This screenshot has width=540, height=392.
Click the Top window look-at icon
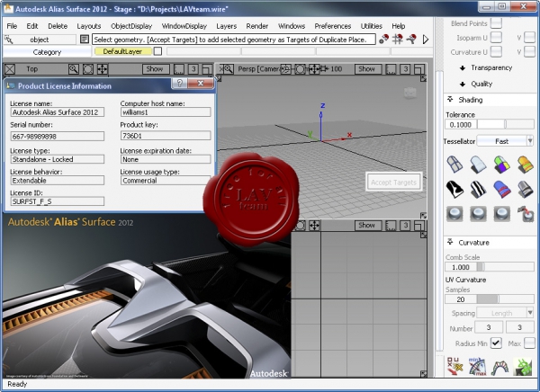88,69
